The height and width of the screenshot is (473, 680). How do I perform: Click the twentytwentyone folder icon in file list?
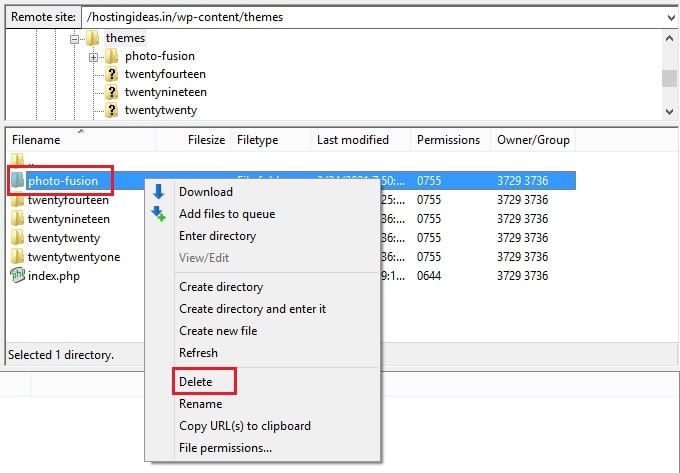(x=17, y=257)
